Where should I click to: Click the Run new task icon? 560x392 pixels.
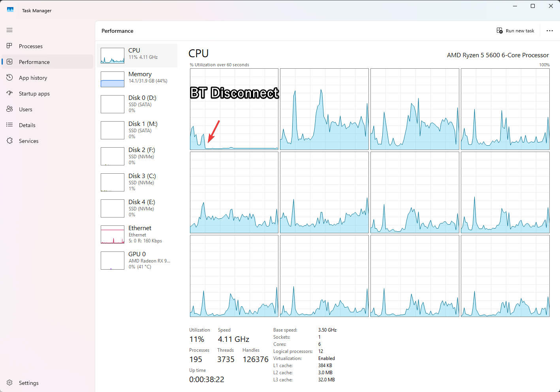point(500,31)
